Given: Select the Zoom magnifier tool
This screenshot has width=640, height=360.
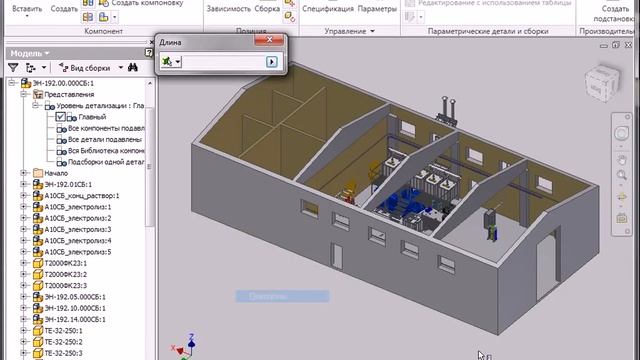Looking at the screenshot, I should [622, 175].
